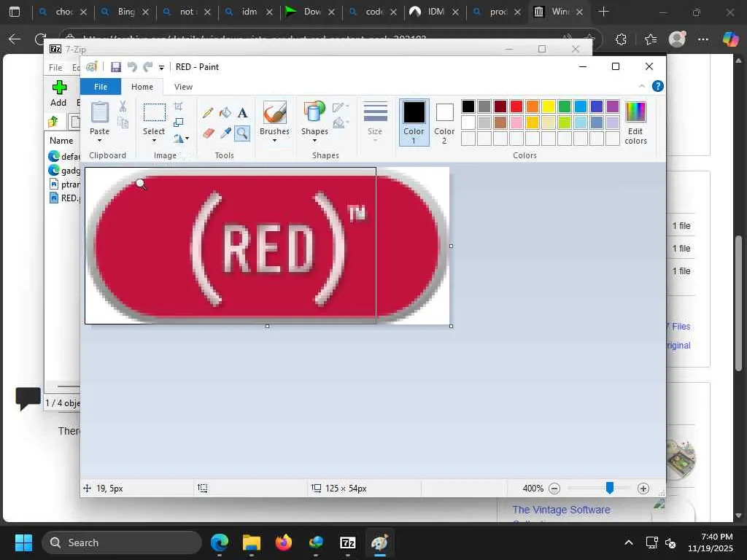Pick the red color swatch in palette
Image resolution: width=747 pixels, height=560 pixels.
(516, 107)
